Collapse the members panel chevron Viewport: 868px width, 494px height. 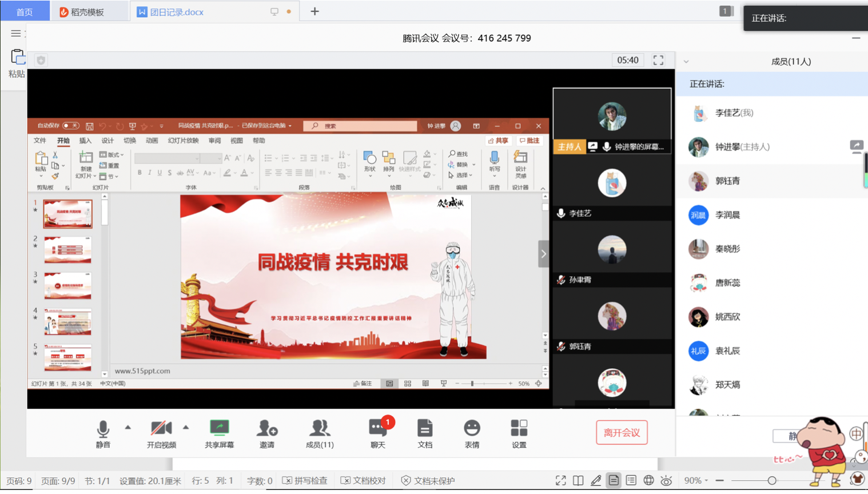coord(686,62)
